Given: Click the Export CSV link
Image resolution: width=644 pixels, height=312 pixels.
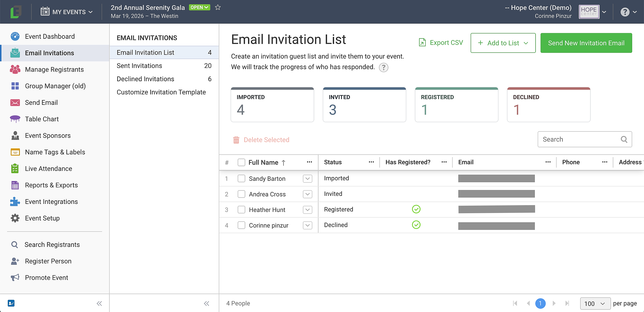Looking at the screenshot, I should click(x=441, y=43).
